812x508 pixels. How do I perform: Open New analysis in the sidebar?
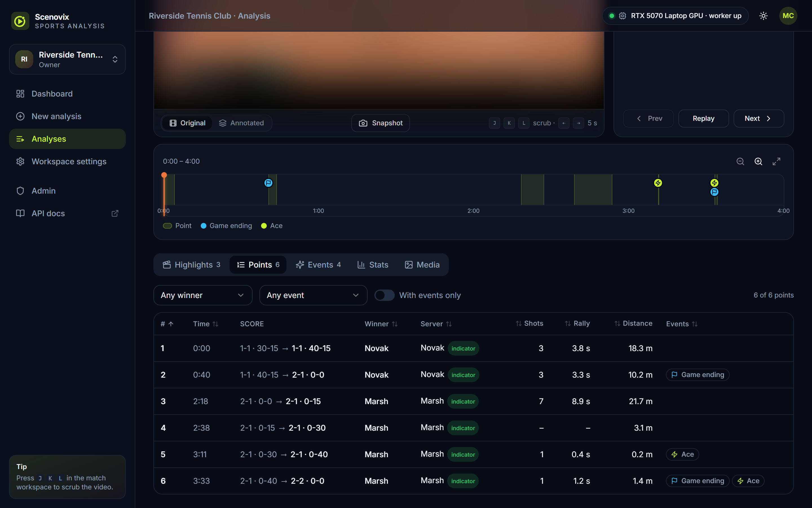[67, 116]
